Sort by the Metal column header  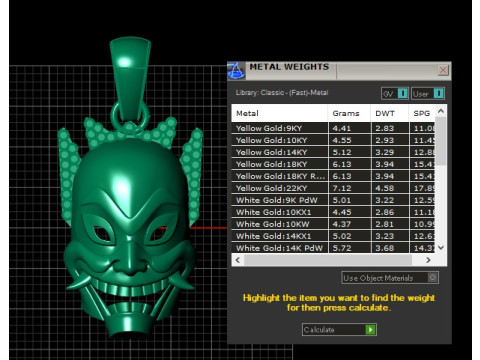(280, 113)
